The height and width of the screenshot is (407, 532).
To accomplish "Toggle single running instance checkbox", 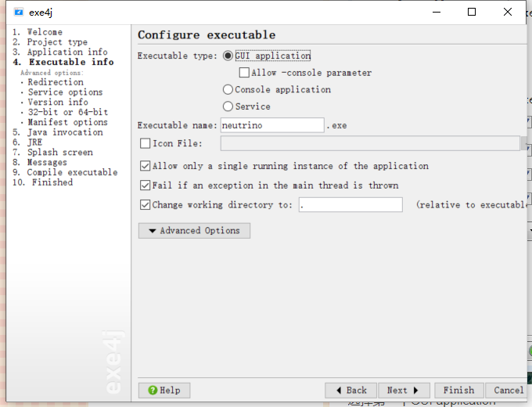I will (145, 166).
